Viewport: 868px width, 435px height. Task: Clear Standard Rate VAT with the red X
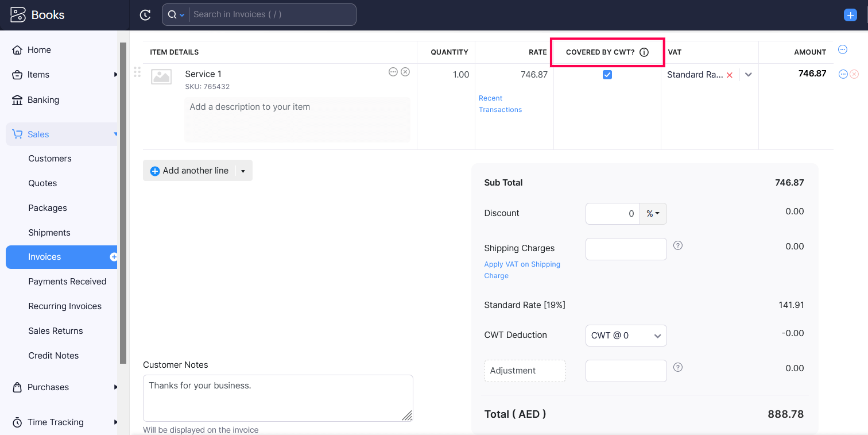pyautogui.click(x=730, y=75)
